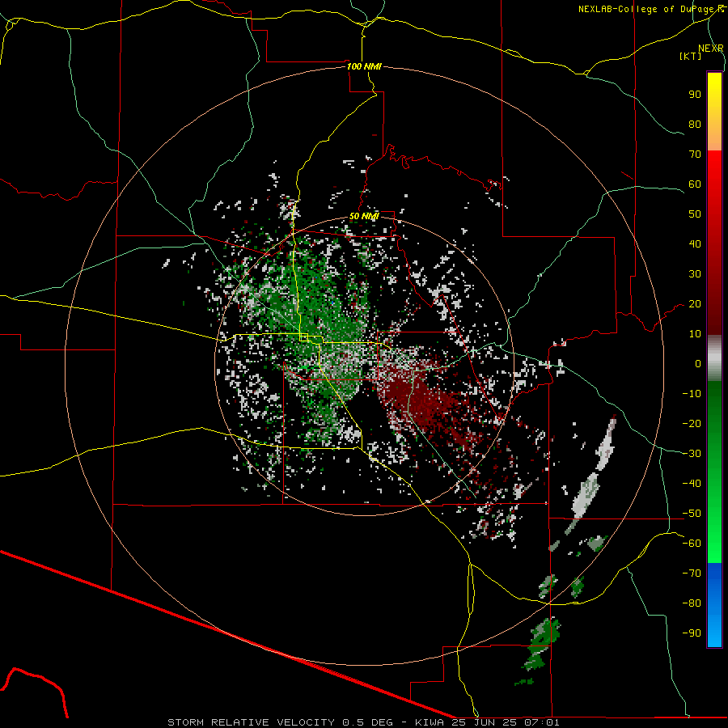This screenshot has height=728, width=728.
Task: Click the 'KIWA 25 JUN 25 07:01' timestamp
Action: [x=487, y=722]
